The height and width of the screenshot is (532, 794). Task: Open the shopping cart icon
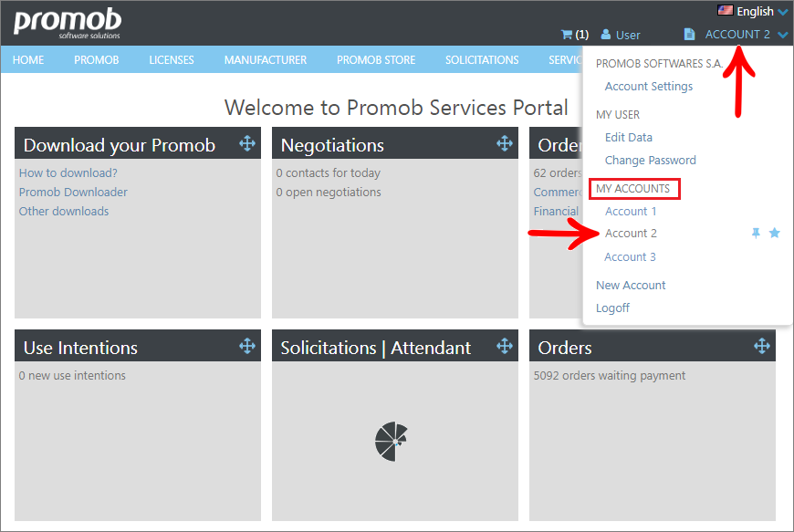pyautogui.click(x=567, y=35)
